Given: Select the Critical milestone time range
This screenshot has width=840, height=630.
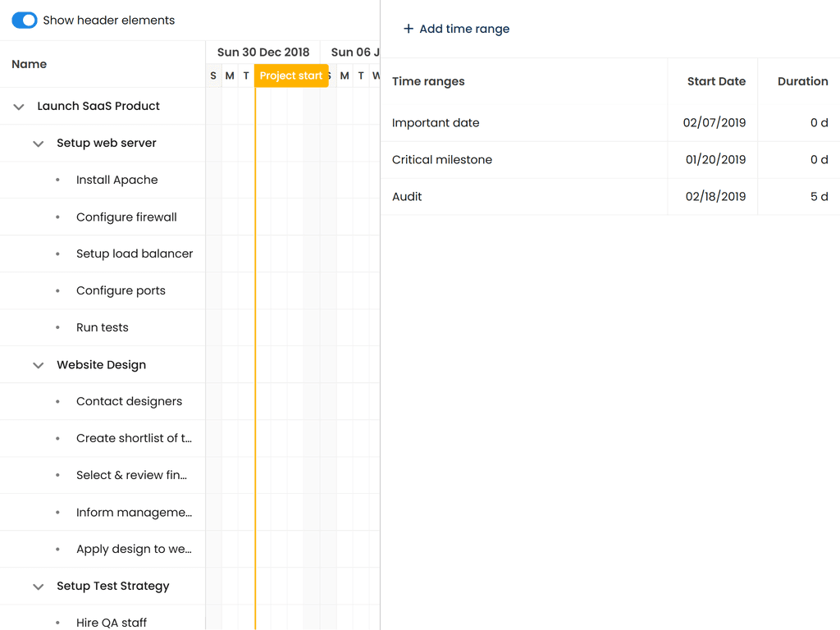Looking at the screenshot, I should point(442,160).
